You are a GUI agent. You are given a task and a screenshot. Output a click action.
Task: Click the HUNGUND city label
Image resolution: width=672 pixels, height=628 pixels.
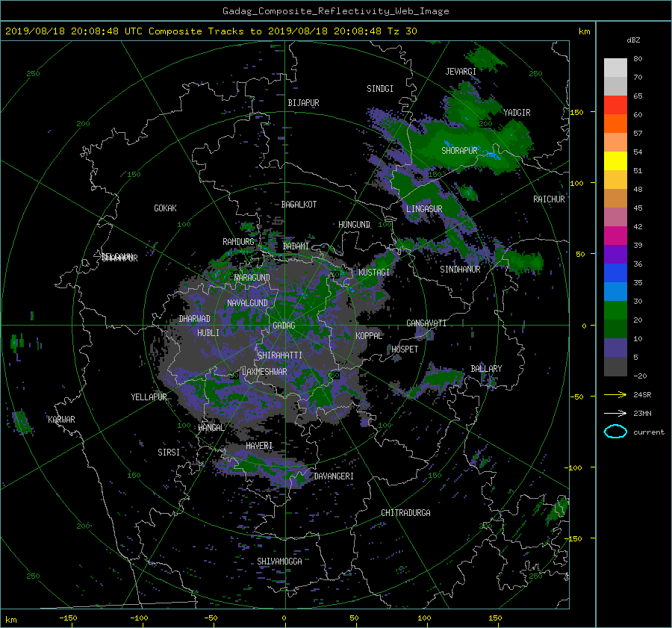[354, 224]
